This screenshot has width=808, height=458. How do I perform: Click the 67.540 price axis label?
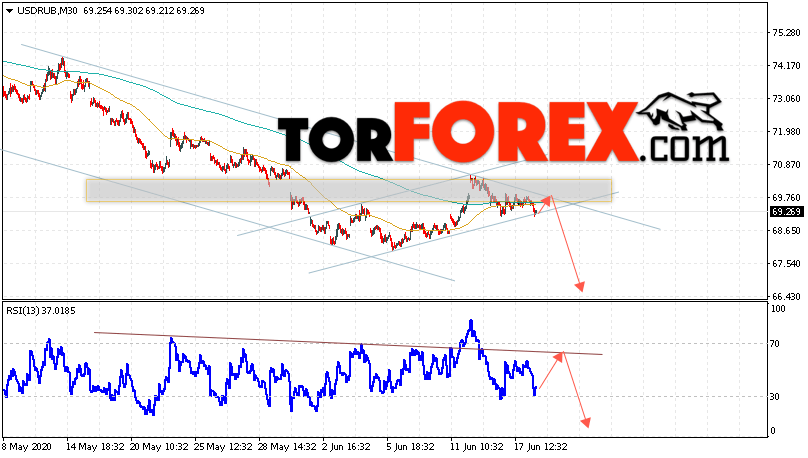click(786, 264)
